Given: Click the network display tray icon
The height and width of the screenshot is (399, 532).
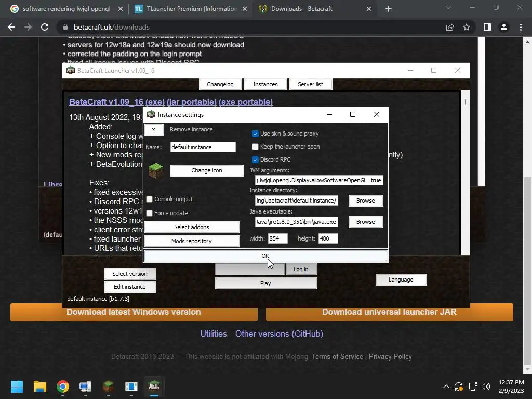Looking at the screenshot, I should point(473,387).
